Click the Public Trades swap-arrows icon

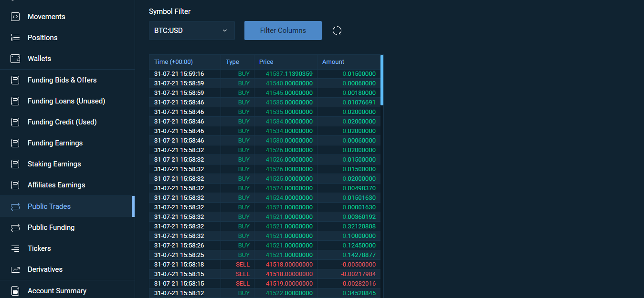coord(15,206)
